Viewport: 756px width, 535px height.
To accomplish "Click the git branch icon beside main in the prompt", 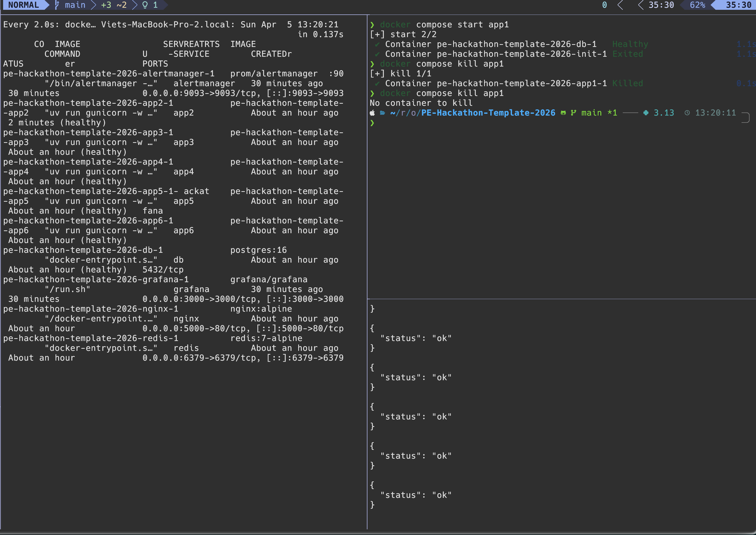I will point(573,113).
